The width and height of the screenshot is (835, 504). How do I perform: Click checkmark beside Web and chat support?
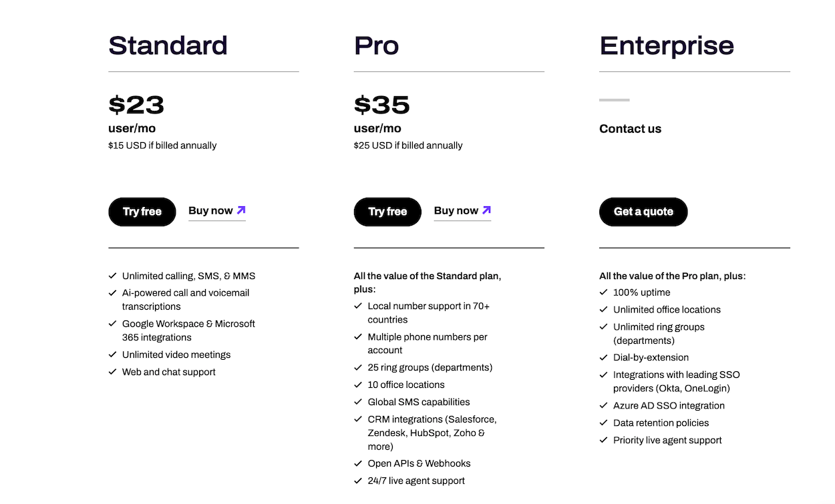[112, 372]
